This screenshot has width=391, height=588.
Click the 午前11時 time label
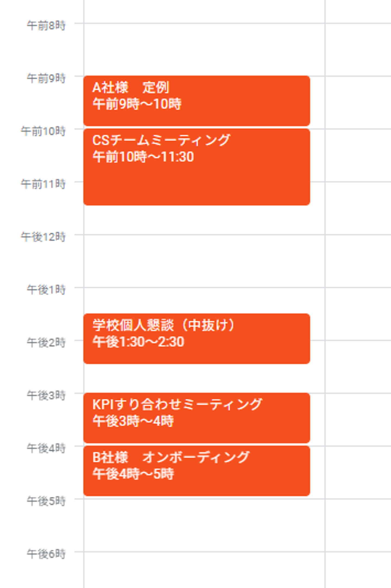[43, 184]
